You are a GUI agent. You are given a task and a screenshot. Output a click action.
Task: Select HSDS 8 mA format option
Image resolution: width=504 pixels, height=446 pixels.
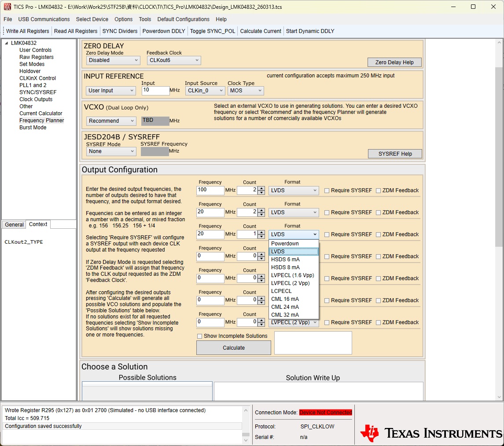click(x=294, y=267)
